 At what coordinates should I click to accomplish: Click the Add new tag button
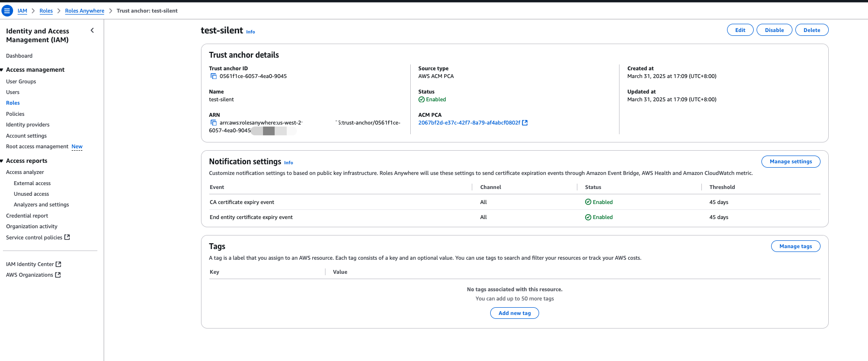(514, 313)
